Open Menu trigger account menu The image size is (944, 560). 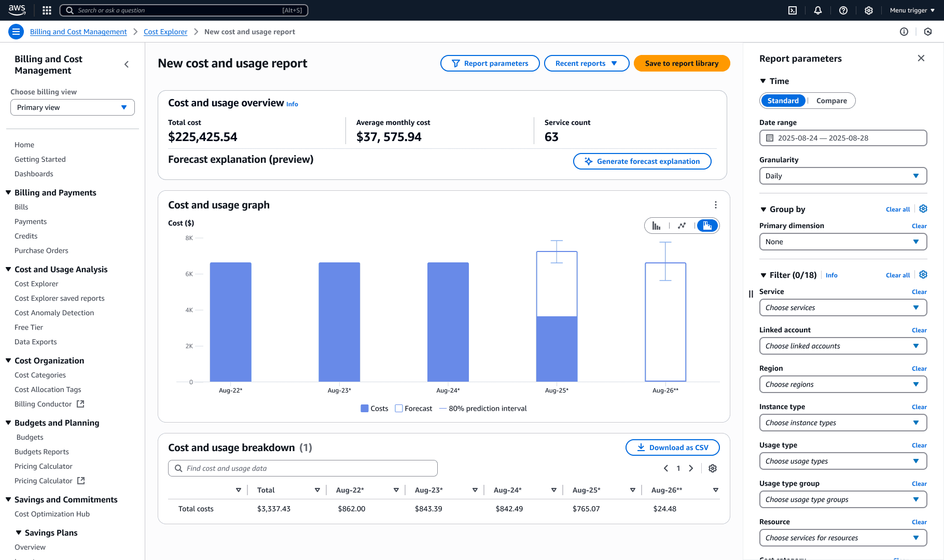[x=912, y=10]
